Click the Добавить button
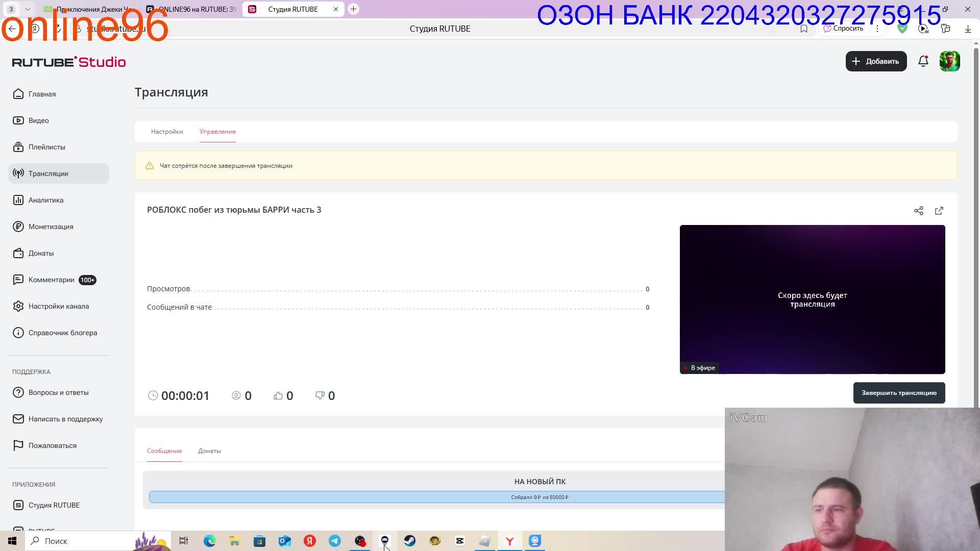Image resolution: width=980 pixels, height=551 pixels. coord(876,61)
